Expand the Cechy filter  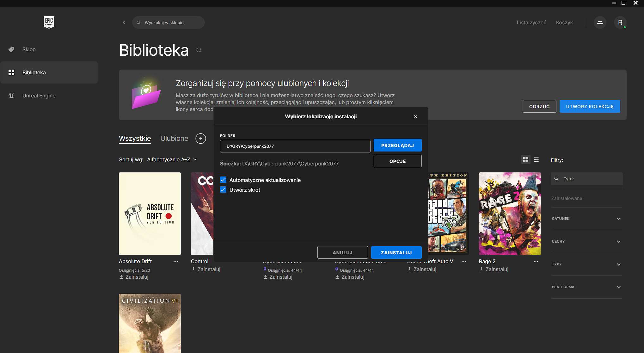pos(587,241)
